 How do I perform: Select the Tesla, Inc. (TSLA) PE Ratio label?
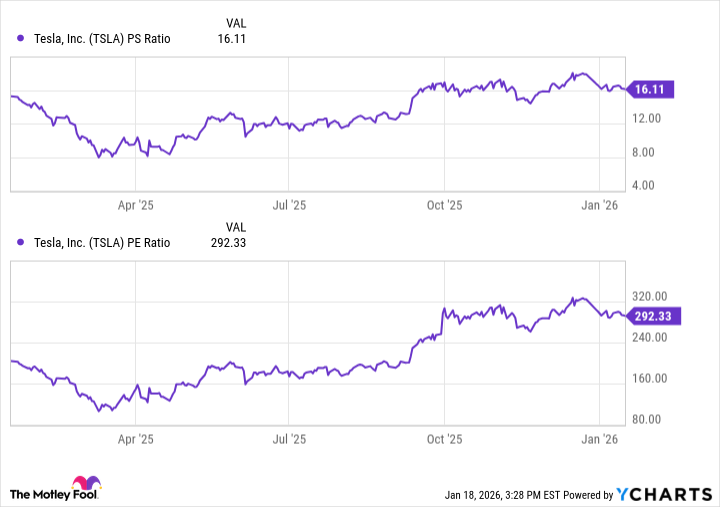click(x=101, y=242)
